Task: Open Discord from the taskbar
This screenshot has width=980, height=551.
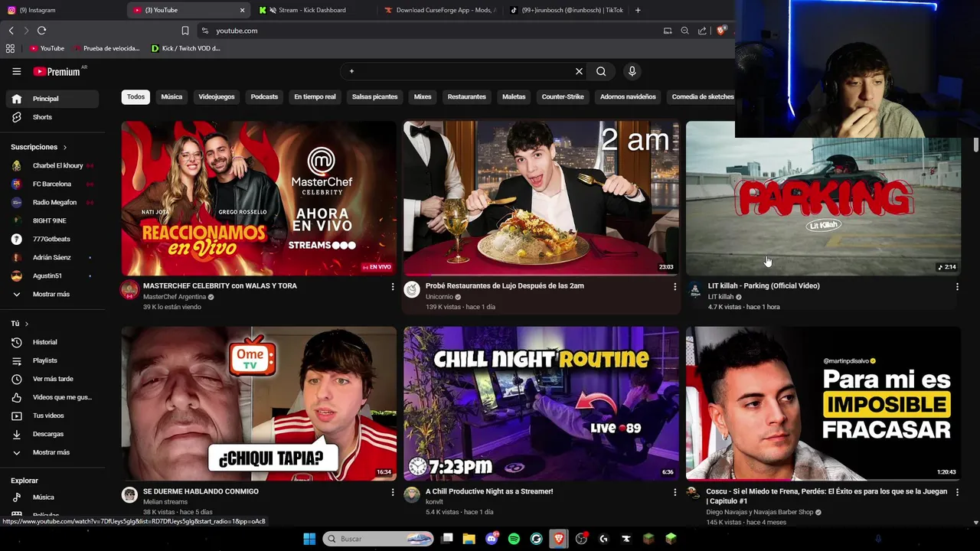Action: click(492, 539)
